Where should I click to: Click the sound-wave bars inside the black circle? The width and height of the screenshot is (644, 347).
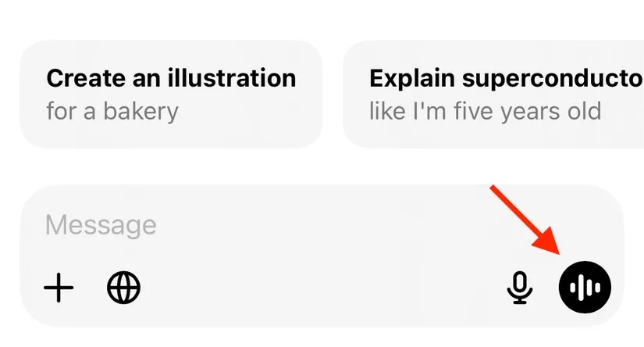pos(585,287)
